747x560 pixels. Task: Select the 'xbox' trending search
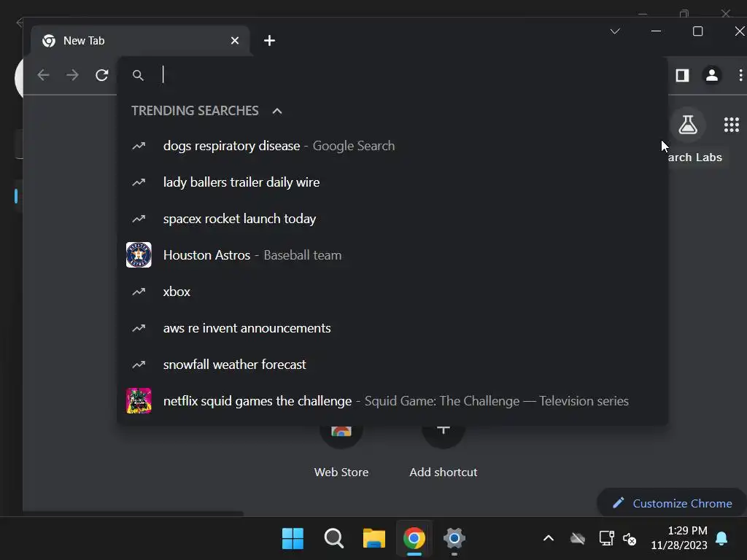coord(392,292)
